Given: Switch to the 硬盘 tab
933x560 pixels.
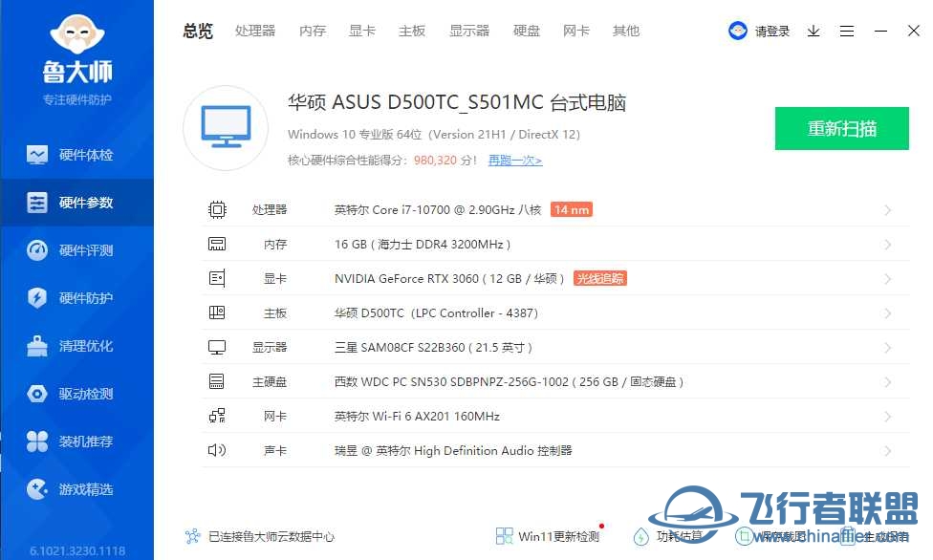Looking at the screenshot, I should pos(527,31).
